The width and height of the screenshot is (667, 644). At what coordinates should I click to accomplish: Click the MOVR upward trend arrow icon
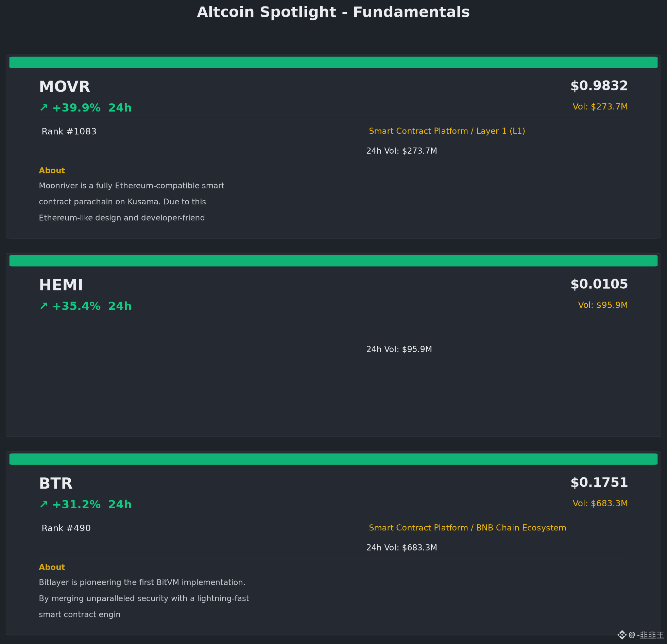click(44, 108)
